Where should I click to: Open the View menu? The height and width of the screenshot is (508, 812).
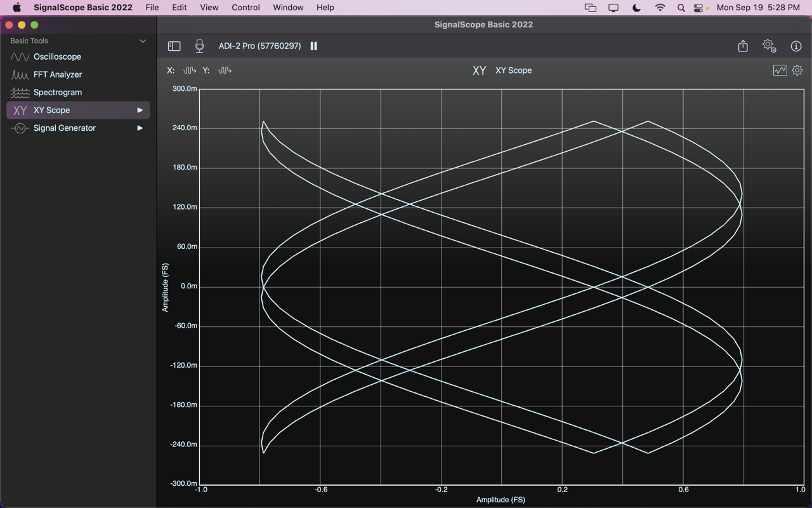point(209,8)
